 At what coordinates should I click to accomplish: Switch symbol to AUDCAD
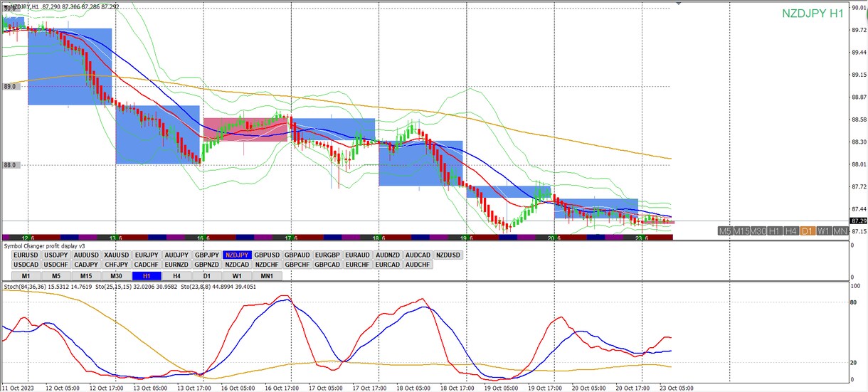418,255
